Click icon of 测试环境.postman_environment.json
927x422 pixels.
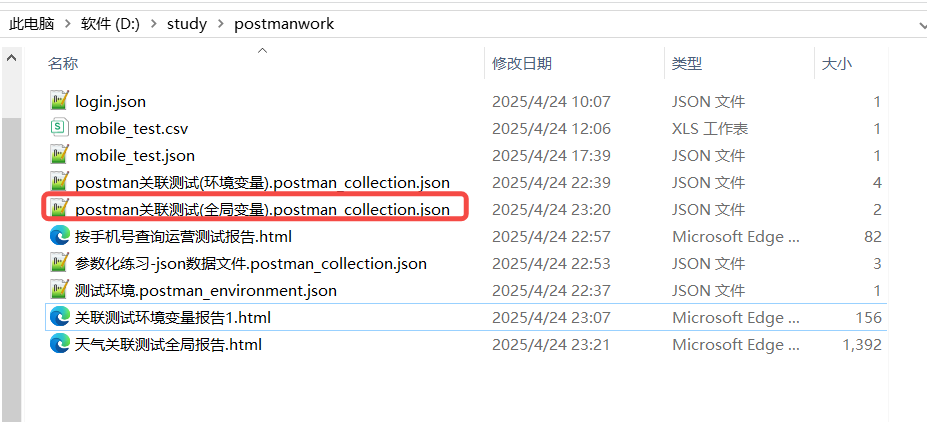[59, 290]
